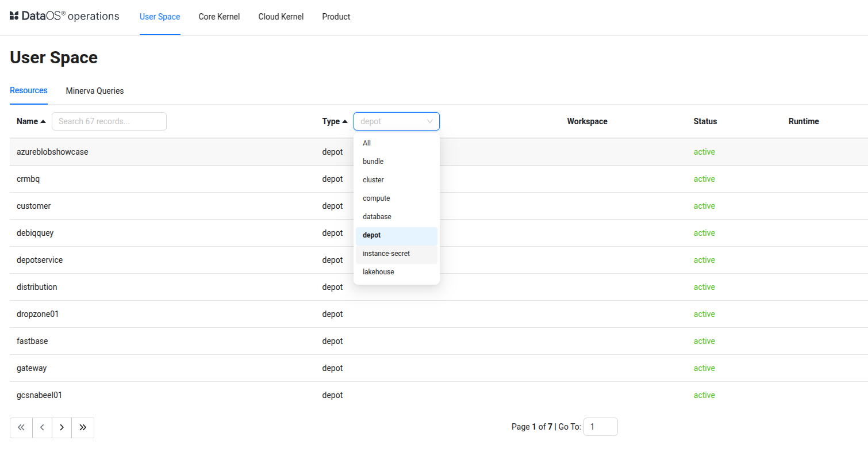Image resolution: width=868 pixels, height=467 pixels.
Task: Click the previous page arrow
Action: [x=42, y=427]
